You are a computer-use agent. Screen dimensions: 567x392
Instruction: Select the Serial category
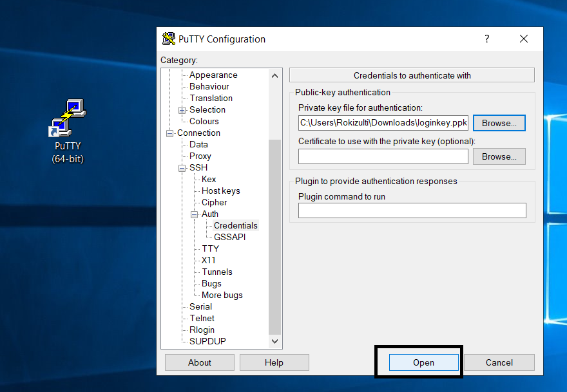tap(200, 306)
